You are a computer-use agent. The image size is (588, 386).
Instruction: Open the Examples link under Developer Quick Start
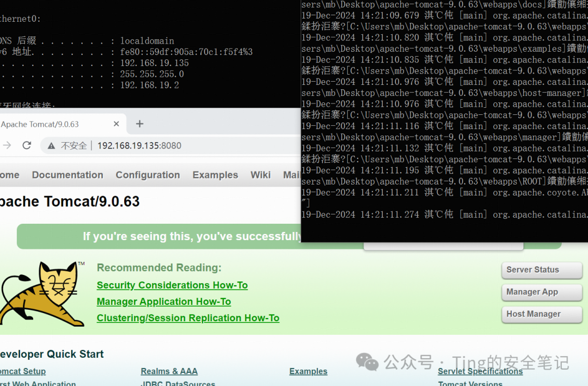308,371
